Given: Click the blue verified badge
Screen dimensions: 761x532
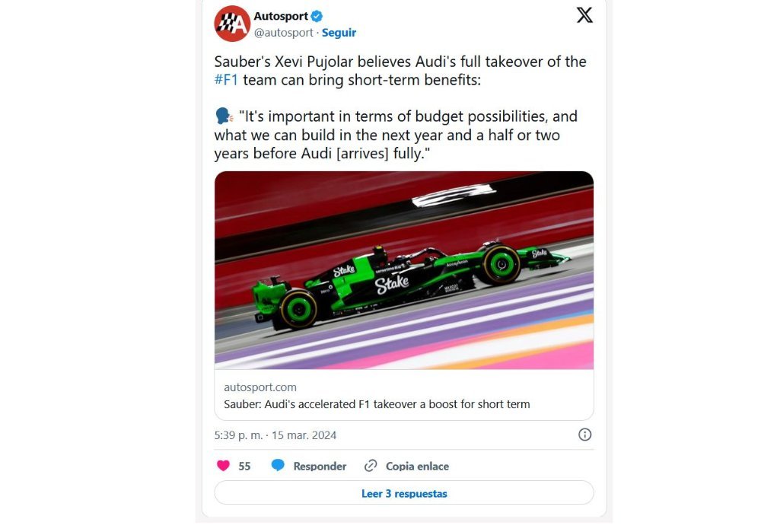Looking at the screenshot, I should pos(317,17).
